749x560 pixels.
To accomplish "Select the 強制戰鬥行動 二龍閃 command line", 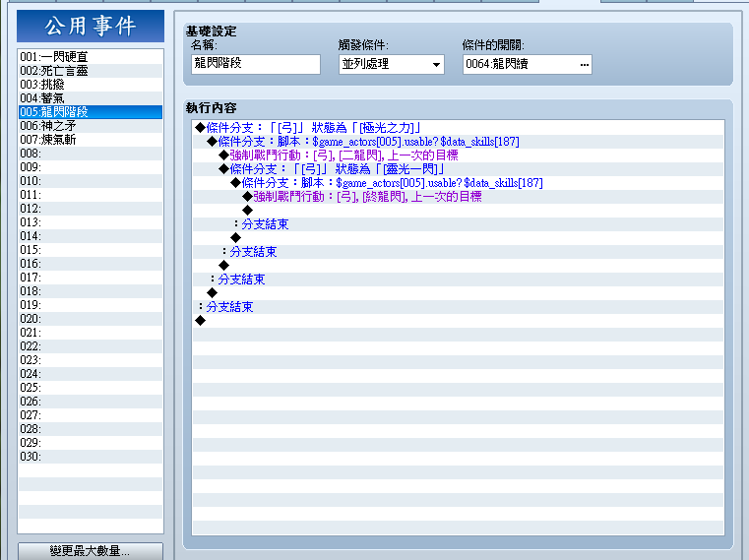I will pyautogui.click(x=458, y=156).
